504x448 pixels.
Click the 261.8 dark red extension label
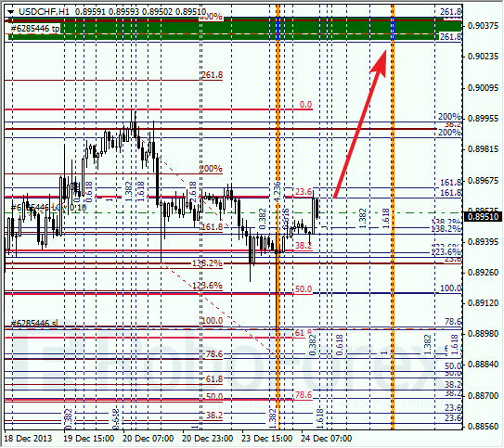213,75
